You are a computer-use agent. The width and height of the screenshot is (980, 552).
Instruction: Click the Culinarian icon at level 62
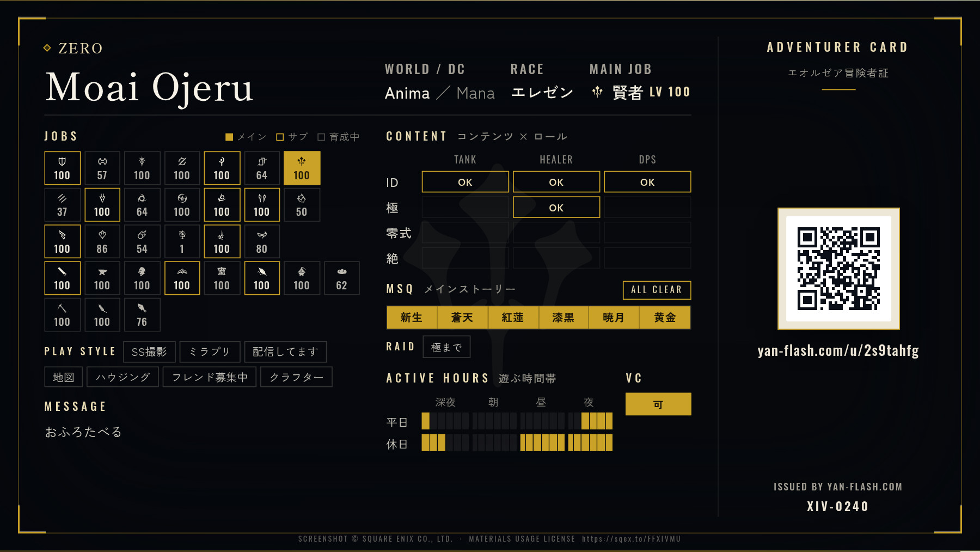(341, 271)
